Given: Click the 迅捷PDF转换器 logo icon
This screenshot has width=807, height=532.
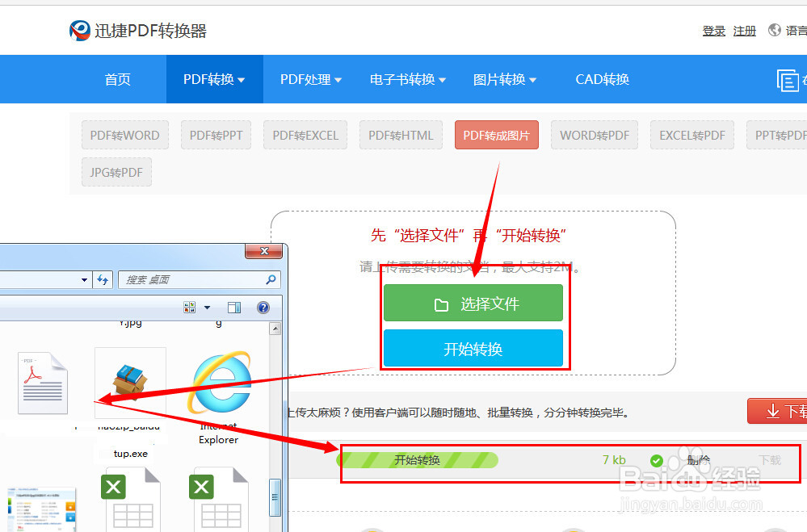Looking at the screenshot, I should (78, 29).
